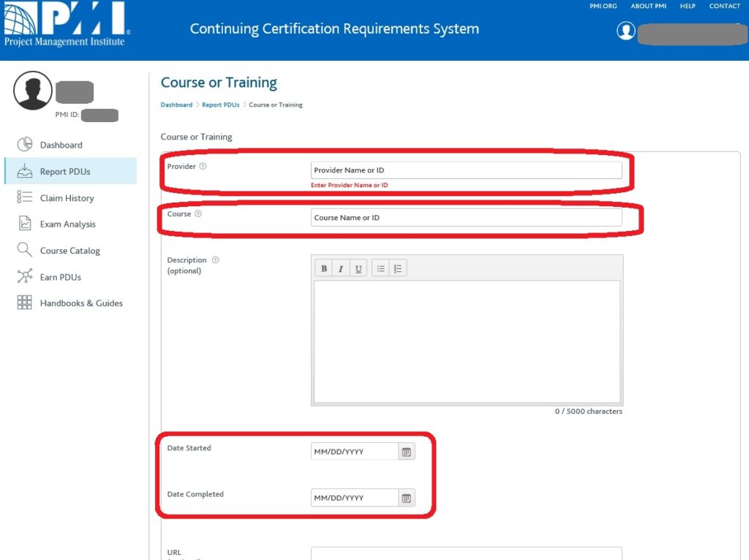Click the Report PDUs breadcrumb link

coord(221,105)
